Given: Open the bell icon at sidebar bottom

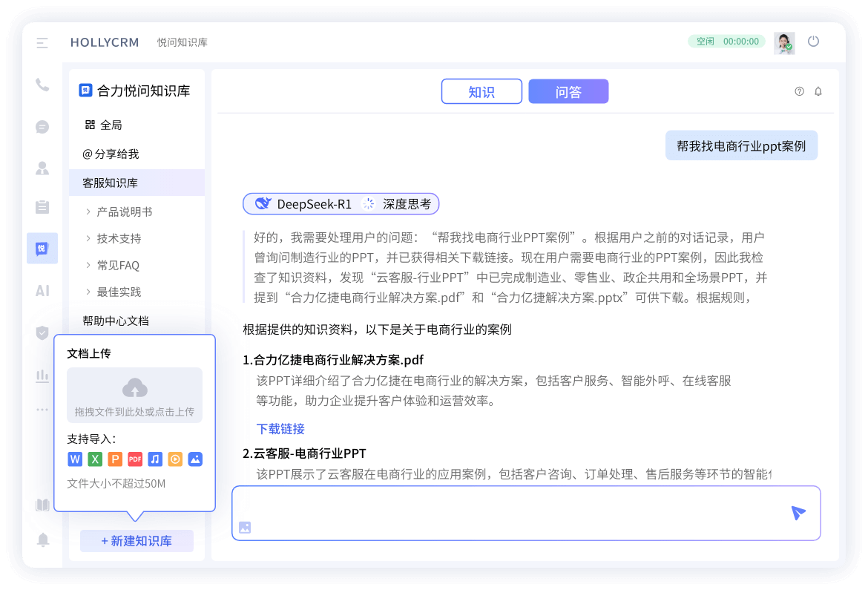Looking at the screenshot, I should tap(42, 540).
